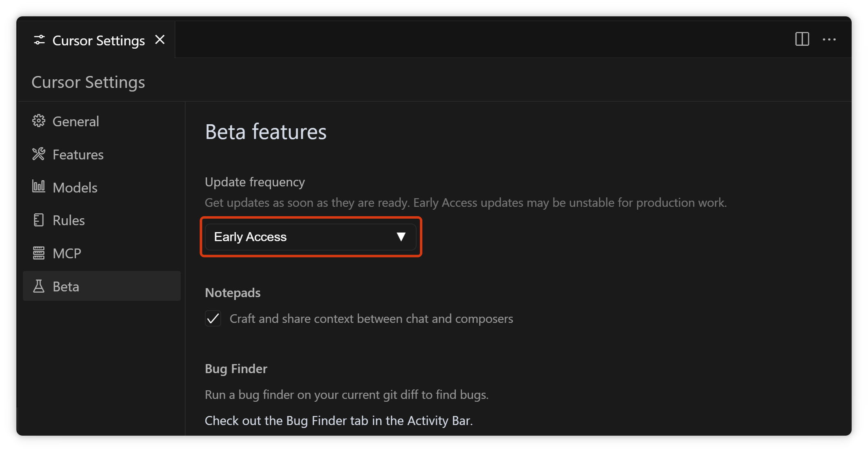868x452 pixels.
Task: Click the server icon beside MCP
Action: (39, 253)
